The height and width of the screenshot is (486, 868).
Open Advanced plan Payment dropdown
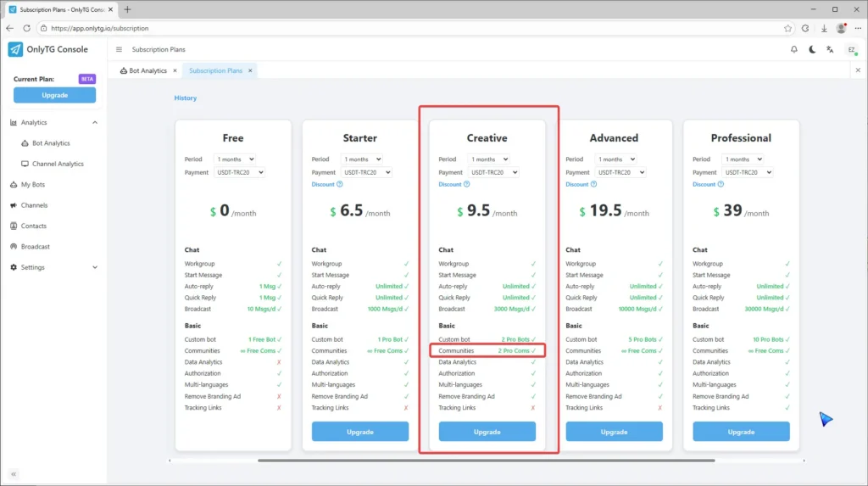620,172
